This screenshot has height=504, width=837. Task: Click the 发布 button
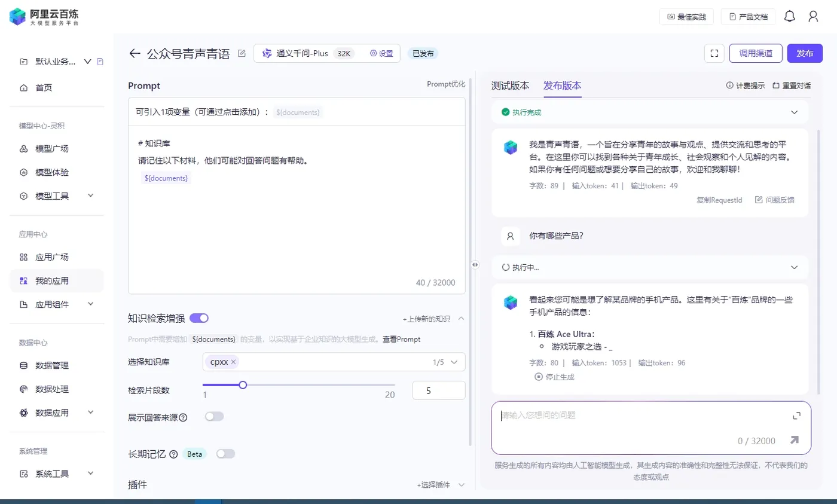[x=805, y=53]
